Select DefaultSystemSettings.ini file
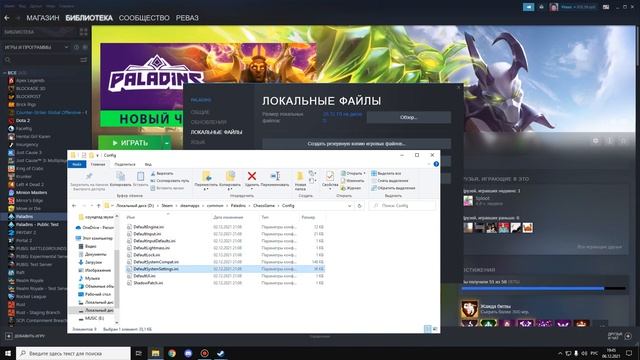This screenshot has width=640, height=360. pos(225,269)
